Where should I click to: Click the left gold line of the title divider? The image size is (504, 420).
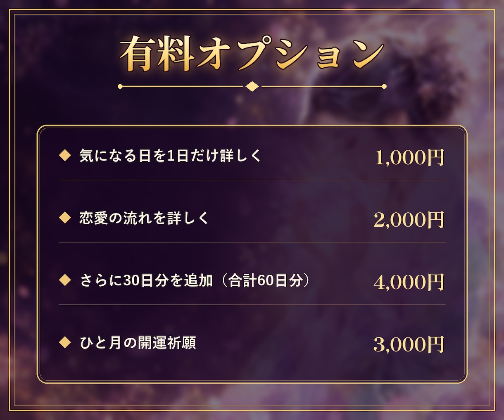pyautogui.click(x=183, y=86)
